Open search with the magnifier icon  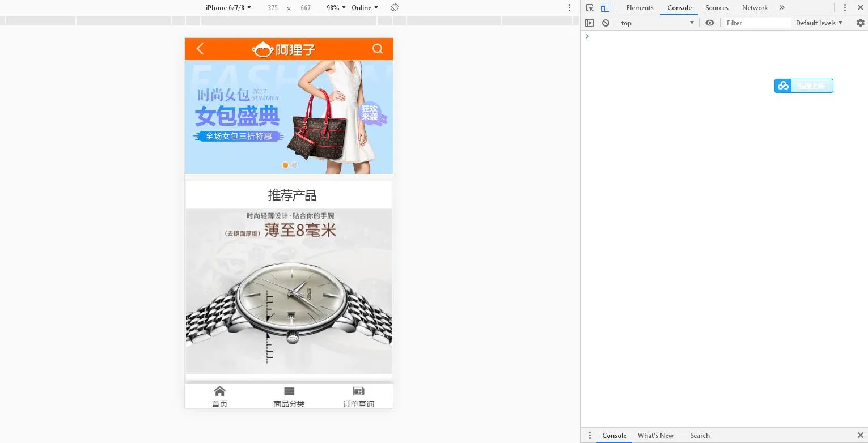pyautogui.click(x=378, y=49)
